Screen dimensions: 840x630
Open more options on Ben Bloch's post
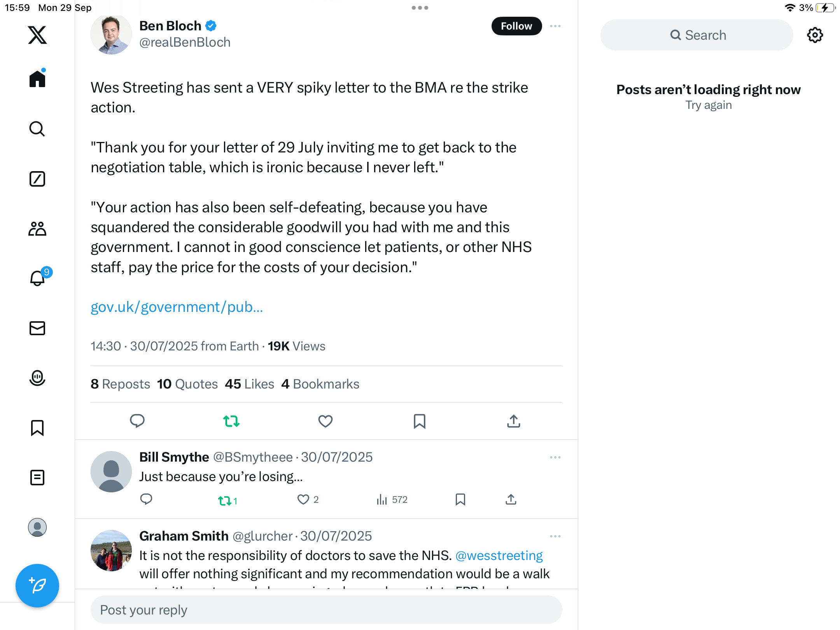coord(555,26)
